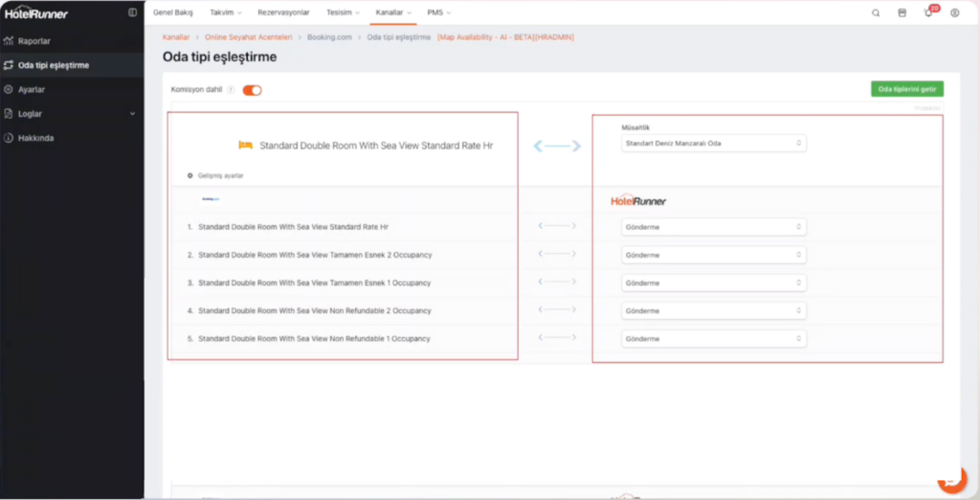Collapse sidebar using the panel icon
980x500 pixels.
point(132,12)
